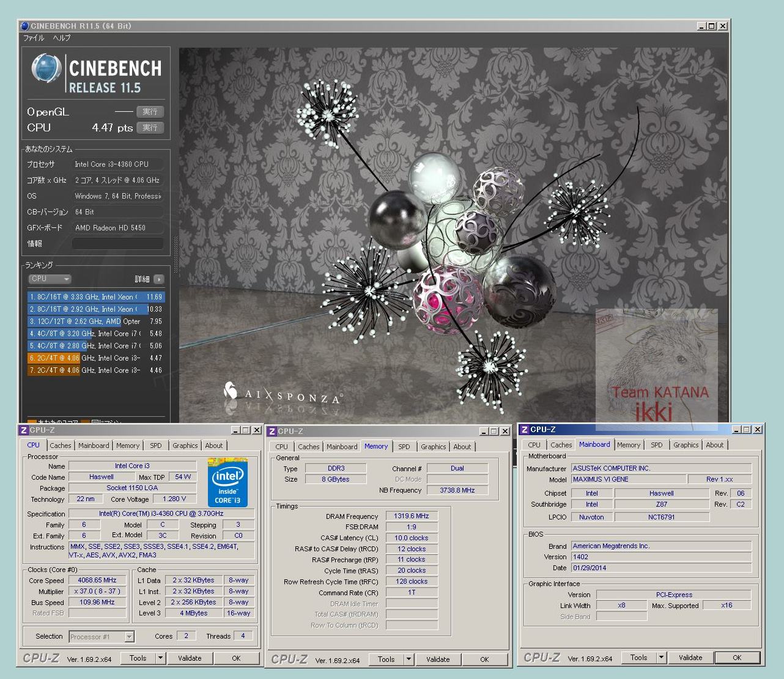Click Core Speed value 4068.65 MHz
Image resolution: width=784 pixels, height=679 pixels.
tap(97, 581)
